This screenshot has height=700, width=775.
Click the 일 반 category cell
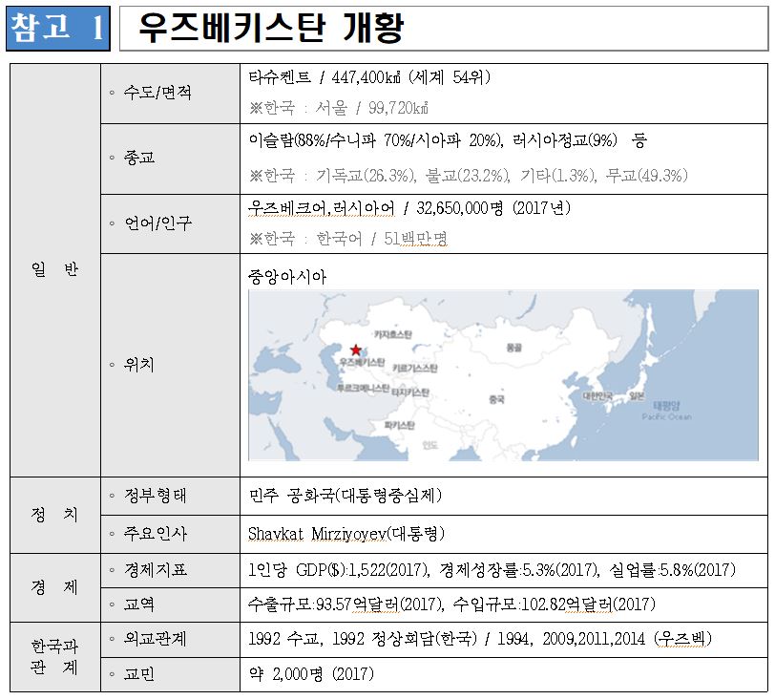(x=54, y=270)
